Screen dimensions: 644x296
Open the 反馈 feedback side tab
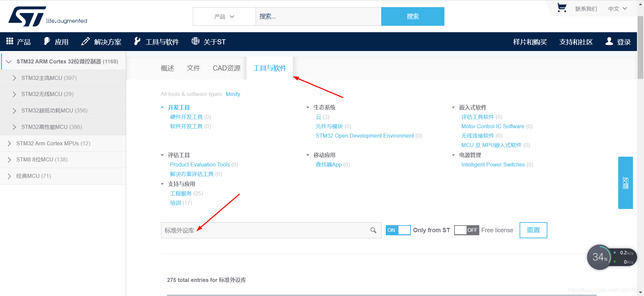tap(626, 183)
